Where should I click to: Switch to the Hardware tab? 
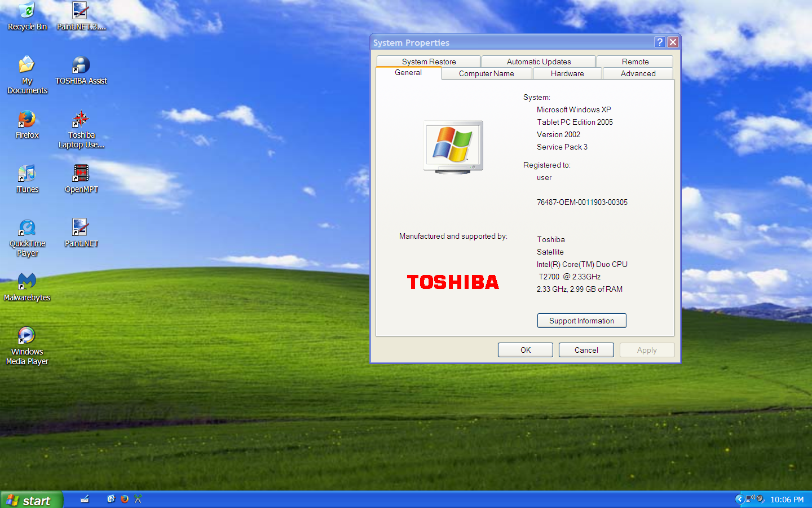567,73
